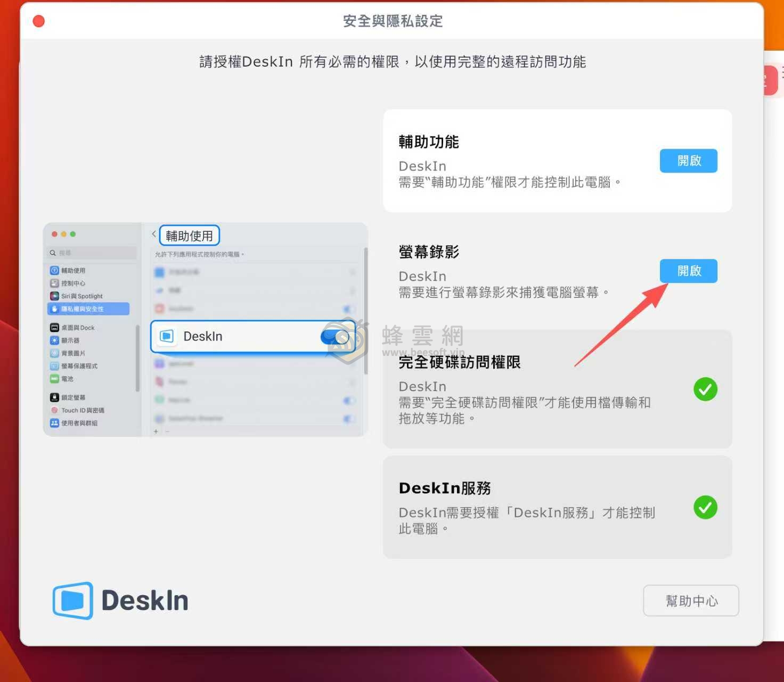The width and height of the screenshot is (784, 682).
Task: Click 控制中心 sidebar item
Action: point(68,283)
